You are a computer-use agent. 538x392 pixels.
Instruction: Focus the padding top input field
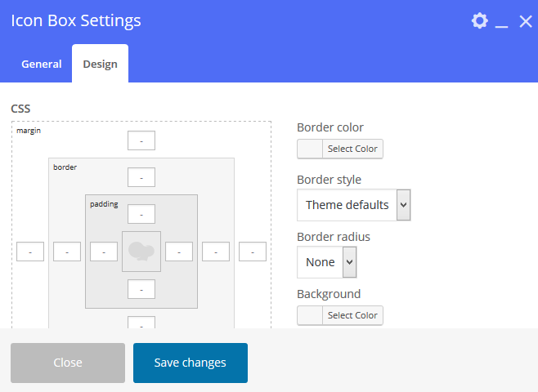point(141,214)
